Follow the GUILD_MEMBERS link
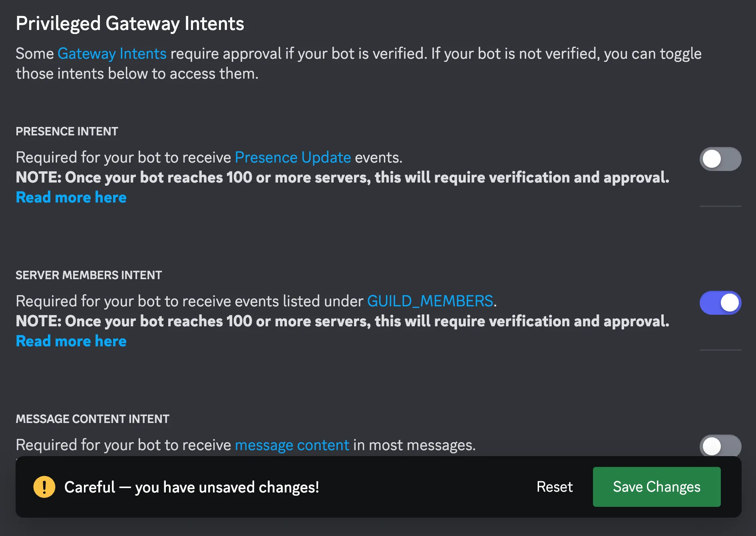 [430, 301]
